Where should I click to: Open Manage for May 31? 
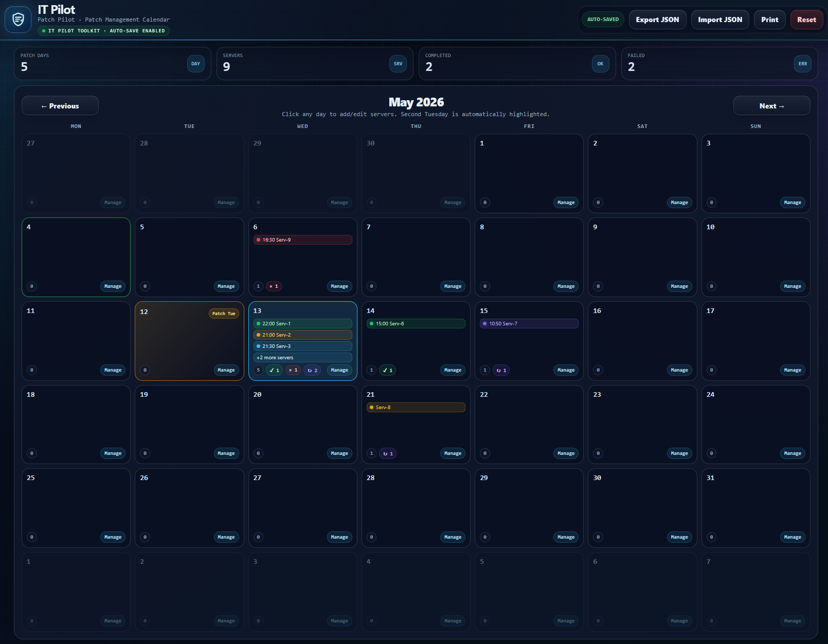tap(793, 537)
